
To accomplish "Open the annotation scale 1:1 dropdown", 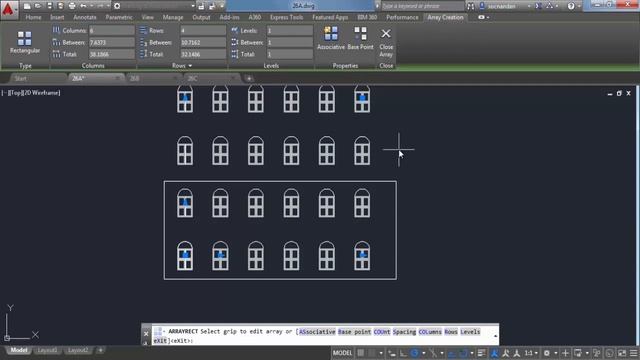I will click(x=531, y=353).
